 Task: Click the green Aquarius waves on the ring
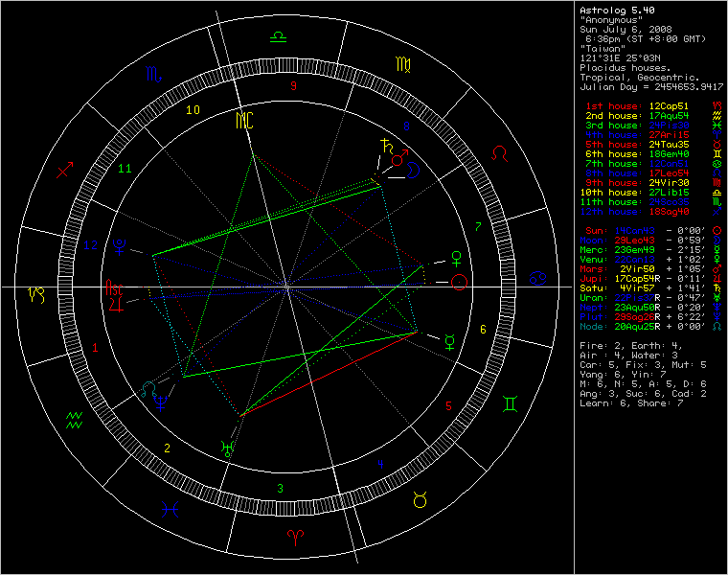(75, 419)
